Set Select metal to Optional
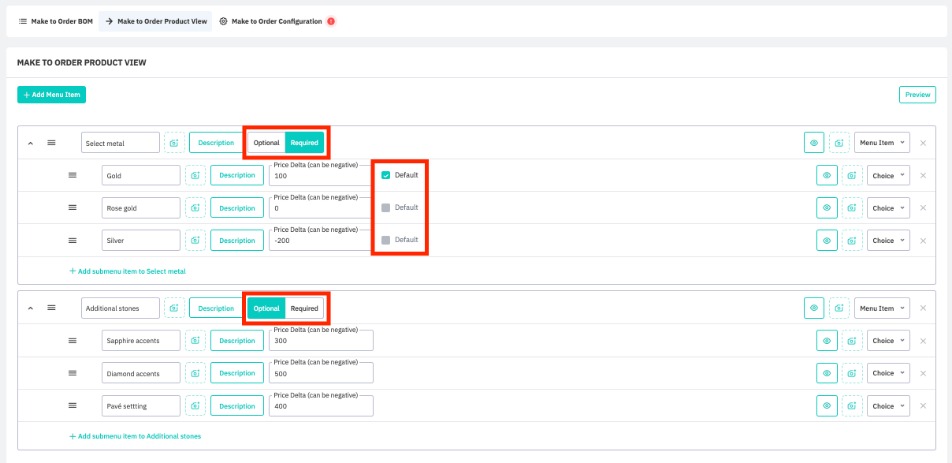 point(266,143)
